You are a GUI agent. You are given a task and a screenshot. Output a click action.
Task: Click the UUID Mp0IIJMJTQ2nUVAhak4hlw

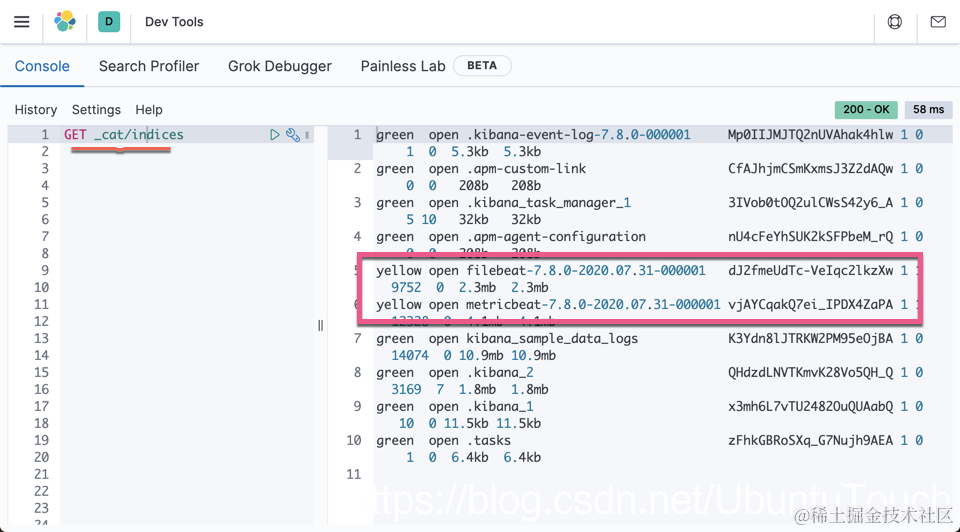(x=811, y=135)
